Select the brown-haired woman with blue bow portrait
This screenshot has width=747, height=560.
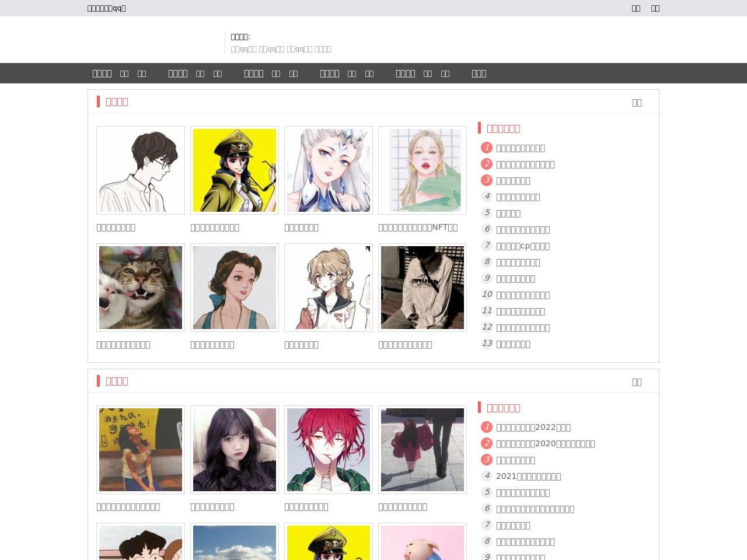tap(235, 288)
